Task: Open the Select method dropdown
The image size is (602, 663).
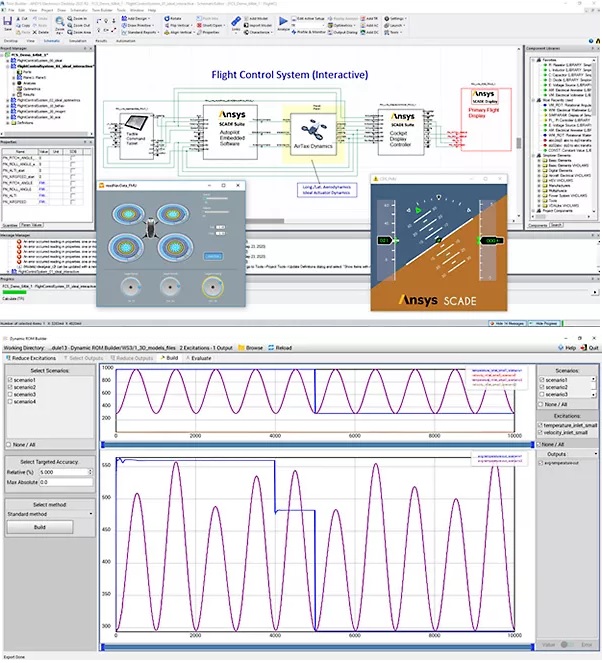Action: pyautogui.click(x=50, y=514)
